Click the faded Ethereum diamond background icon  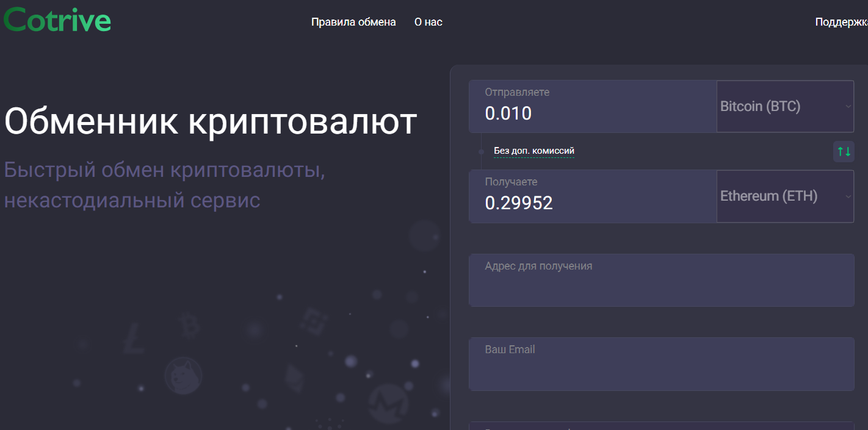point(294,378)
